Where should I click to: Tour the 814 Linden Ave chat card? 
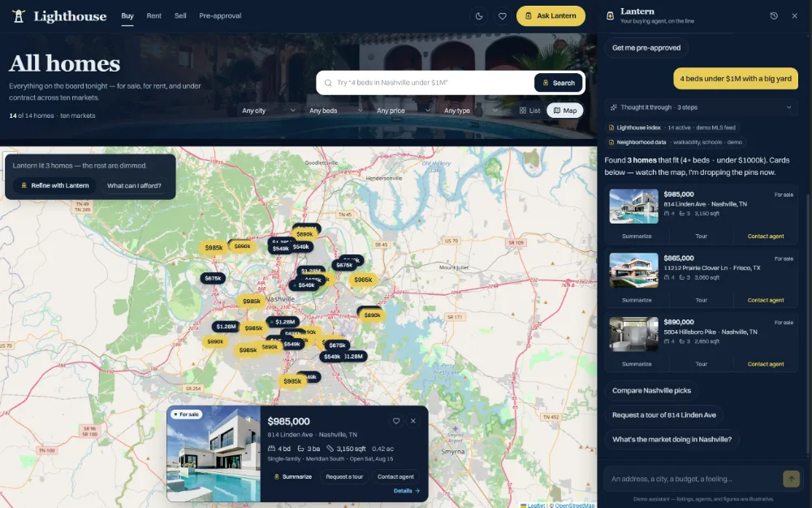coord(702,237)
